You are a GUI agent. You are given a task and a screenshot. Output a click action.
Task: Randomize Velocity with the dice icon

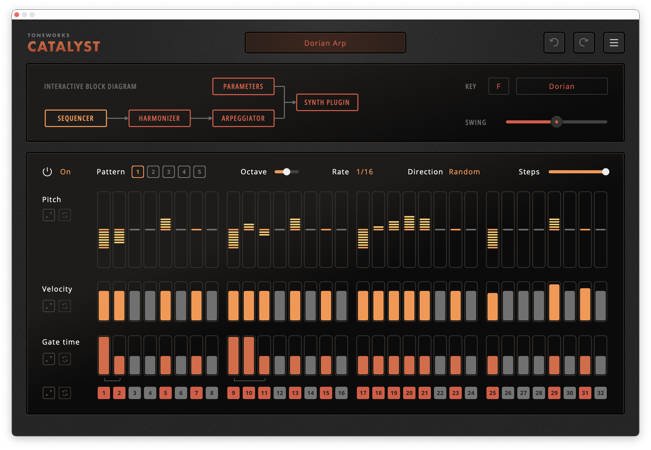pos(48,306)
